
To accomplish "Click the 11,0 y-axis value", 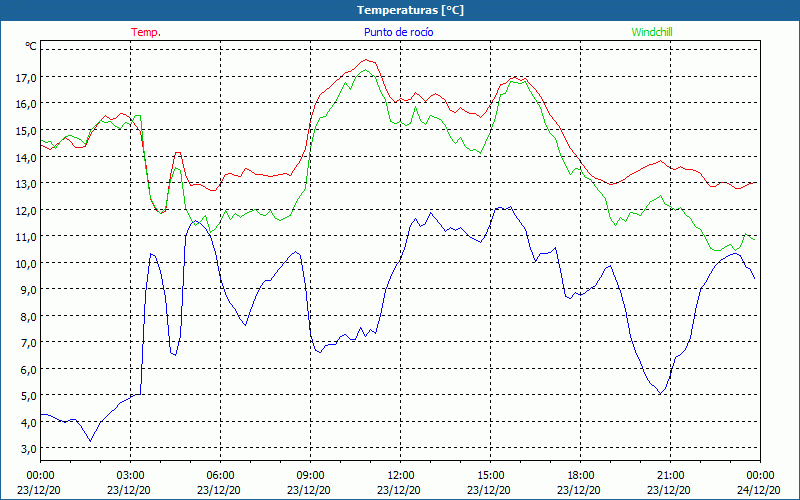I will [x=26, y=237].
